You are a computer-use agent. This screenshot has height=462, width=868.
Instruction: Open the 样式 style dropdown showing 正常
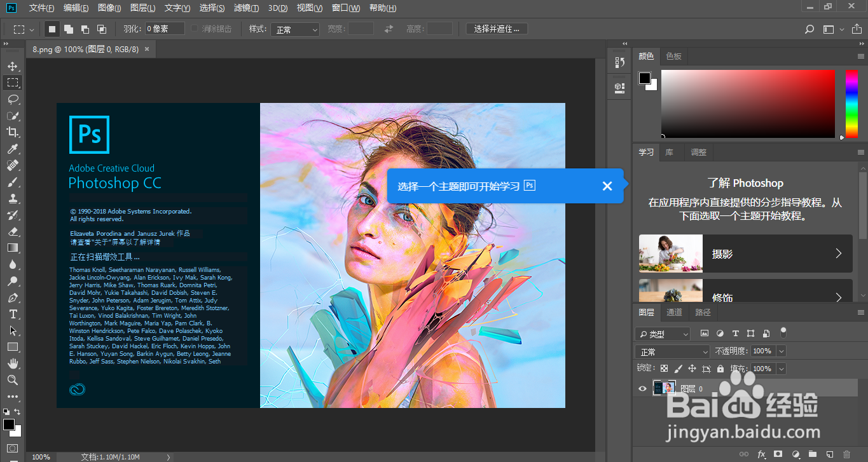point(295,29)
